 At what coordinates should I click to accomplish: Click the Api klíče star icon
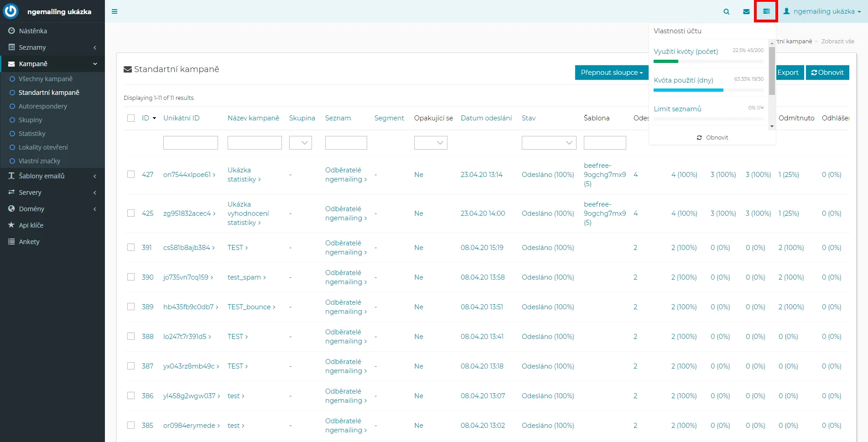click(11, 225)
